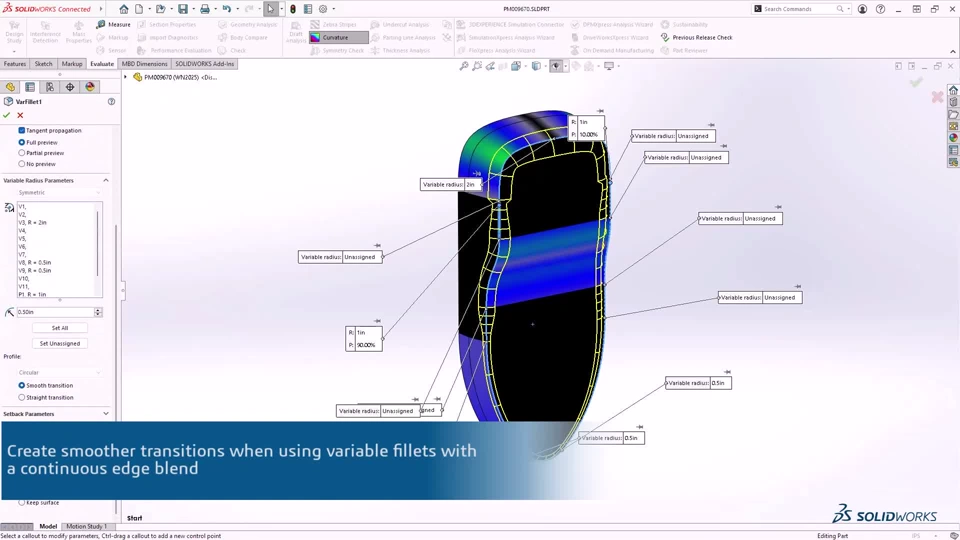Open the ConfigurationManager tab
Viewport: 960px width, 540px height.
tap(50, 87)
